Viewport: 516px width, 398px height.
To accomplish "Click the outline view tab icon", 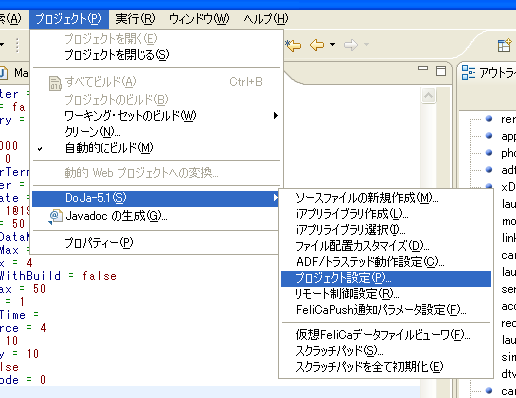I will (x=468, y=72).
